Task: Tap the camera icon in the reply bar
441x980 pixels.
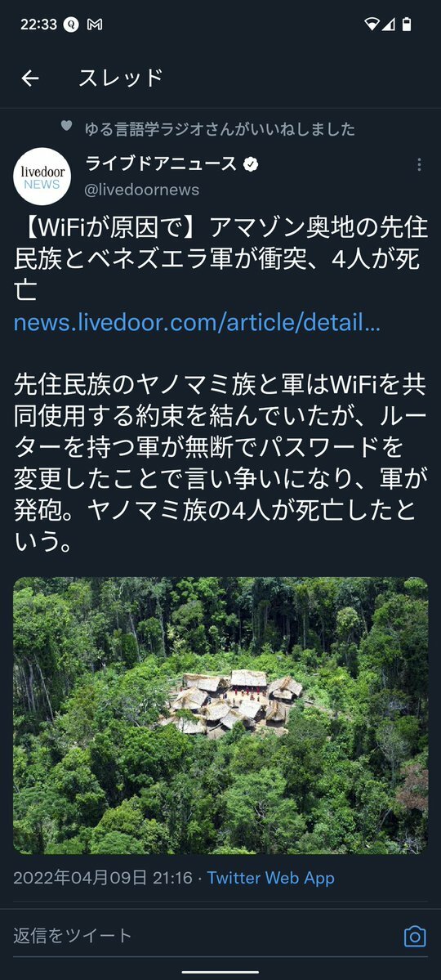Action: pos(415,936)
